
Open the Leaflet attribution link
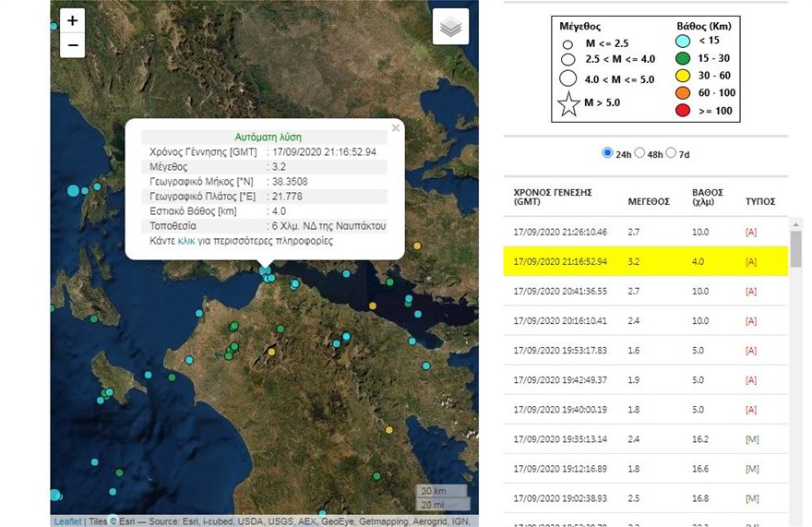pyautogui.click(x=67, y=521)
